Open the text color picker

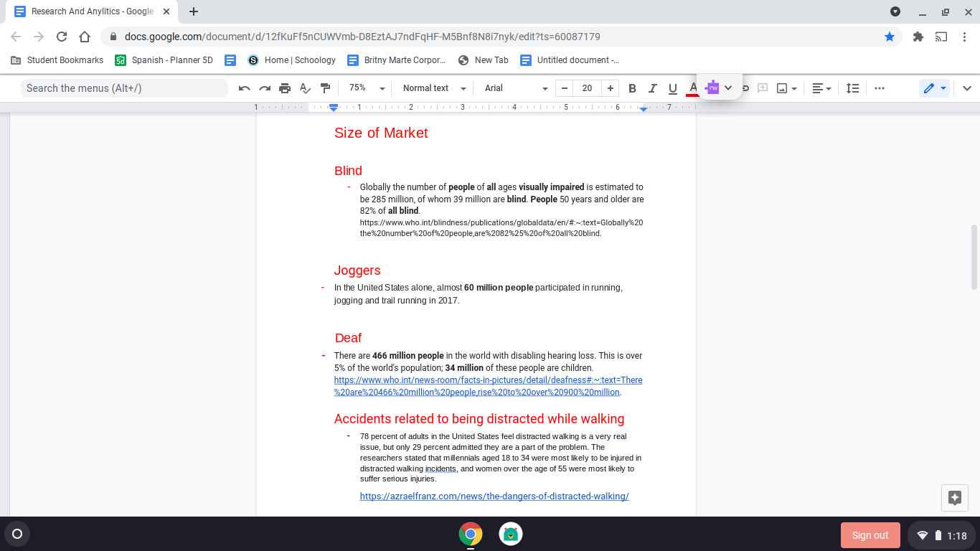pos(692,88)
